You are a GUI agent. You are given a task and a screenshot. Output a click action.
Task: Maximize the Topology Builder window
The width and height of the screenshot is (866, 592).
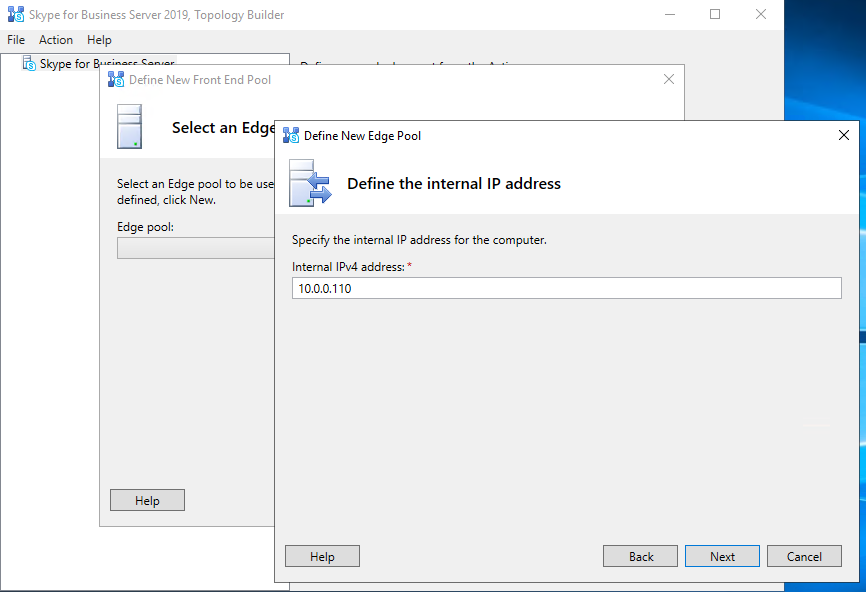point(715,14)
